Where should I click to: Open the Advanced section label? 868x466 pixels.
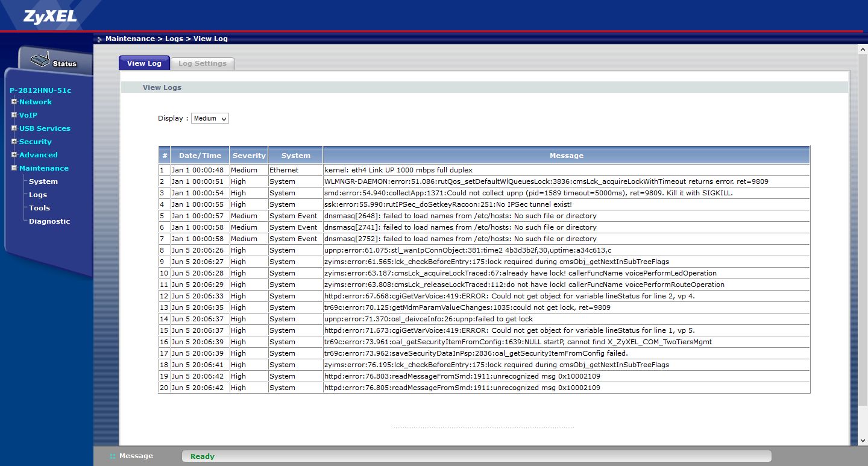(39, 155)
